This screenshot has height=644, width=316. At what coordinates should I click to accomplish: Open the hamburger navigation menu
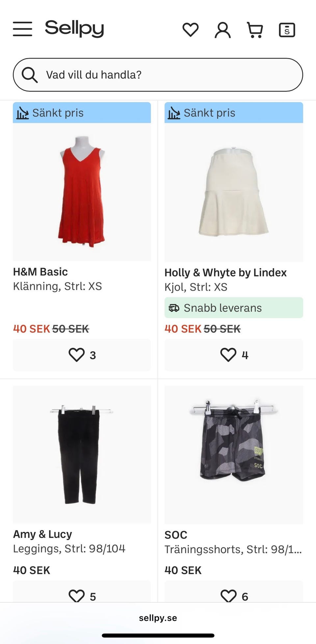pos(22,29)
